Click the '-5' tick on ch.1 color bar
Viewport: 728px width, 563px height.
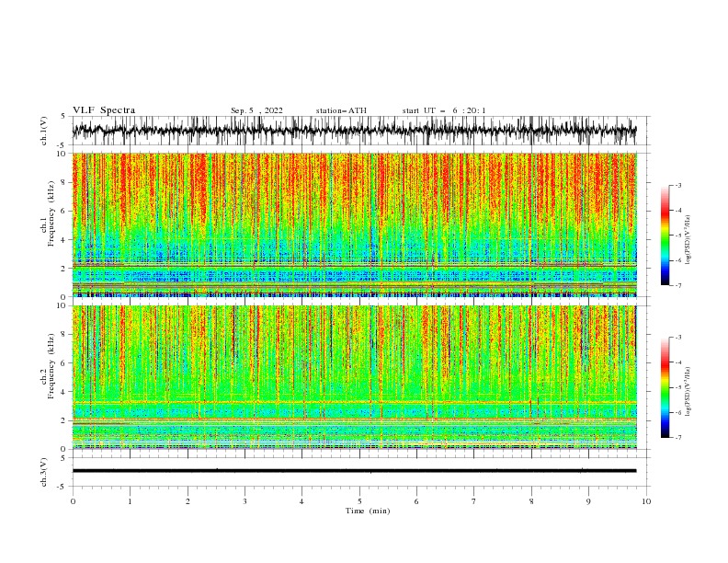tap(678, 236)
